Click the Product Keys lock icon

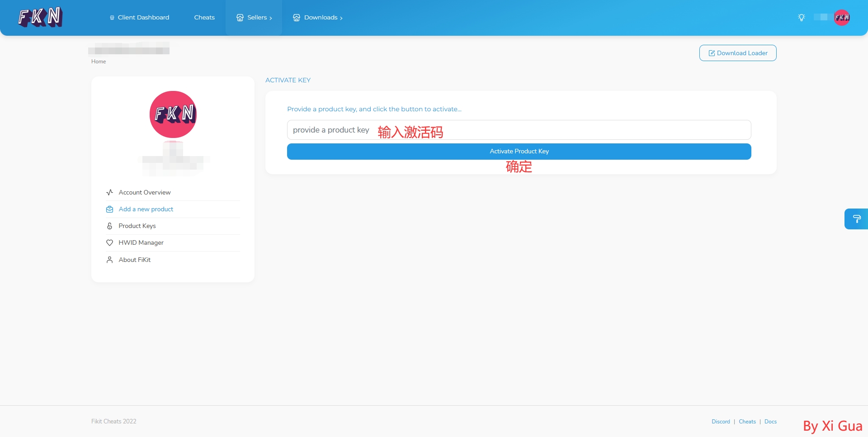click(x=109, y=226)
